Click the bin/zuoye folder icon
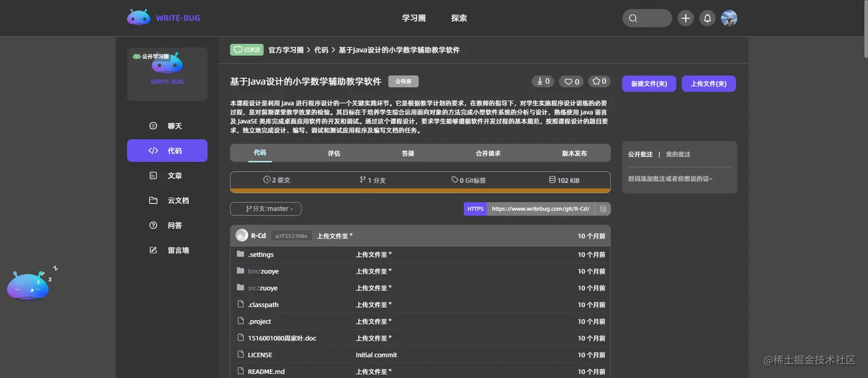 pos(241,271)
